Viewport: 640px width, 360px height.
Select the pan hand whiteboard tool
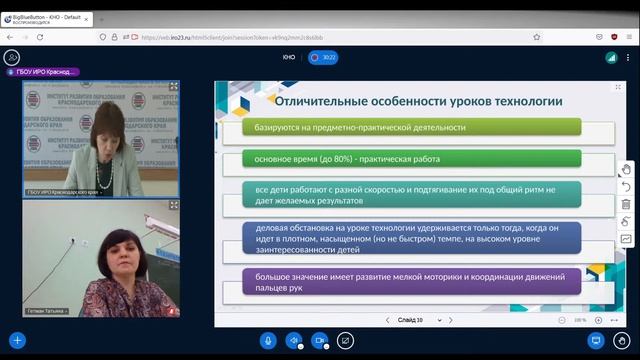[x=626, y=169]
